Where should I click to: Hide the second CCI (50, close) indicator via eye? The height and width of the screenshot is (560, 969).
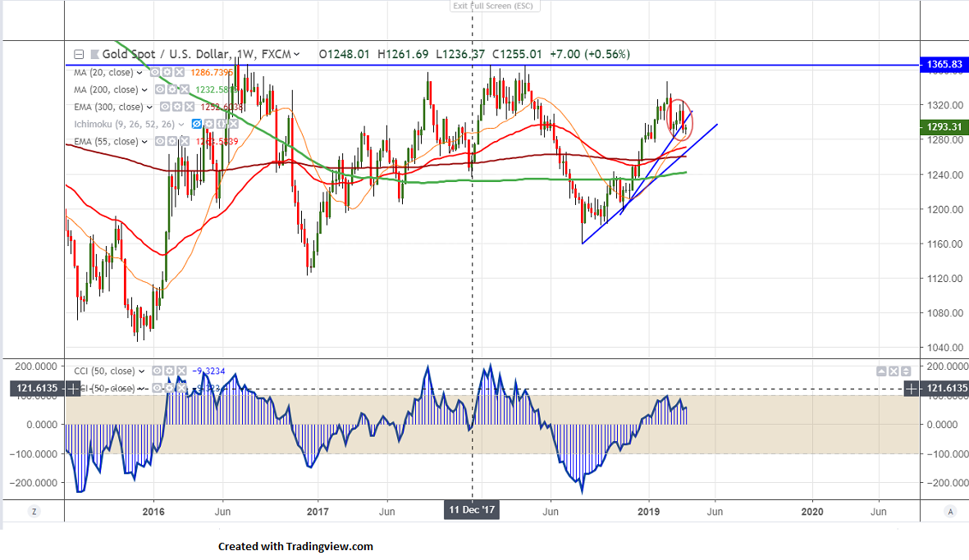pos(158,389)
